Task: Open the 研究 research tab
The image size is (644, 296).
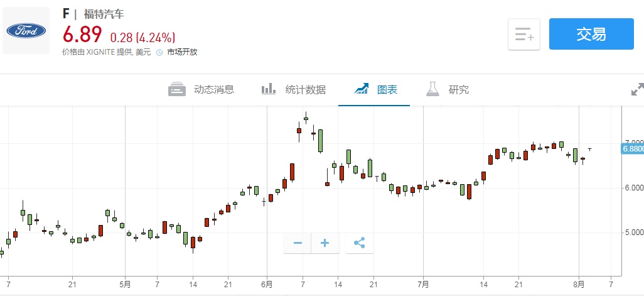Action: (458, 90)
